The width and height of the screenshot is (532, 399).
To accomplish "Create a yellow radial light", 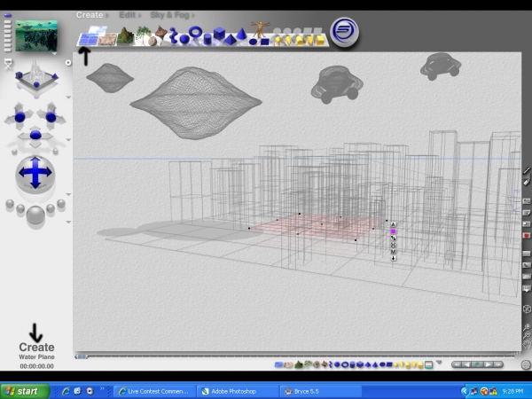I will (x=278, y=41).
